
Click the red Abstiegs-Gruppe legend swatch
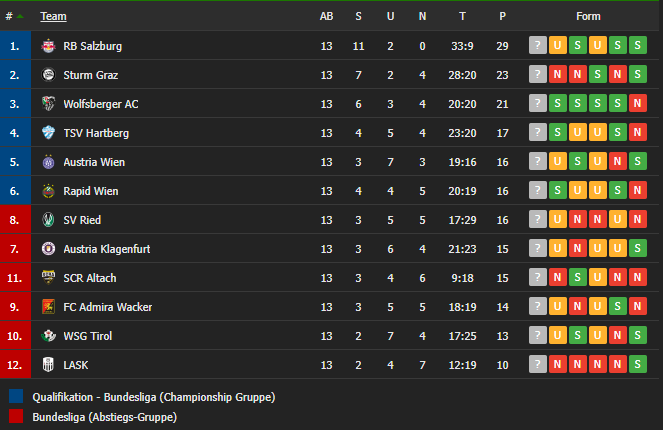pyautogui.click(x=16, y=416)
